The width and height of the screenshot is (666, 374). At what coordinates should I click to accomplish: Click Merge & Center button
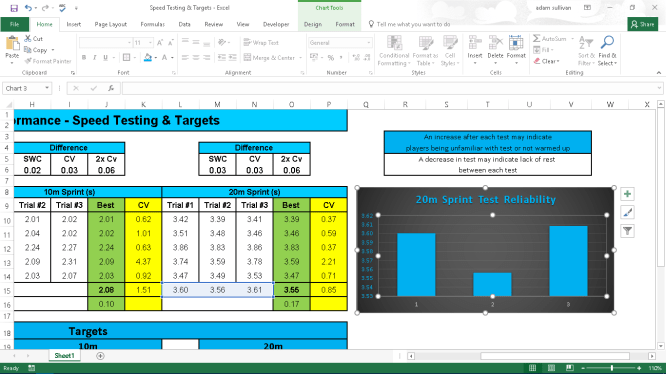click(x=269, y=58)
